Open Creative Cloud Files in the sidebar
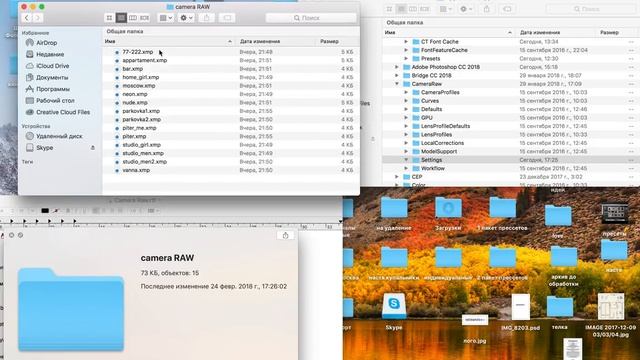Screen dimensions: 640x360 pyautogui.click(x=63, y=112)
